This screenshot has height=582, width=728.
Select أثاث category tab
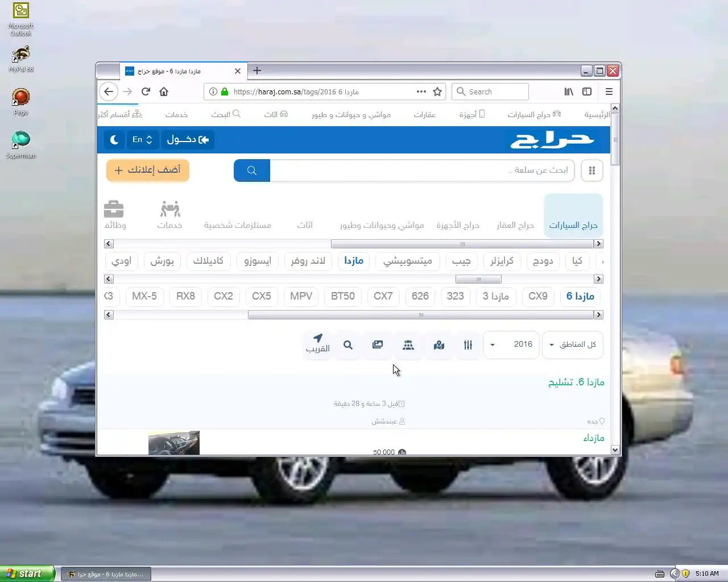pyautogui.click(x=305, y=225)
